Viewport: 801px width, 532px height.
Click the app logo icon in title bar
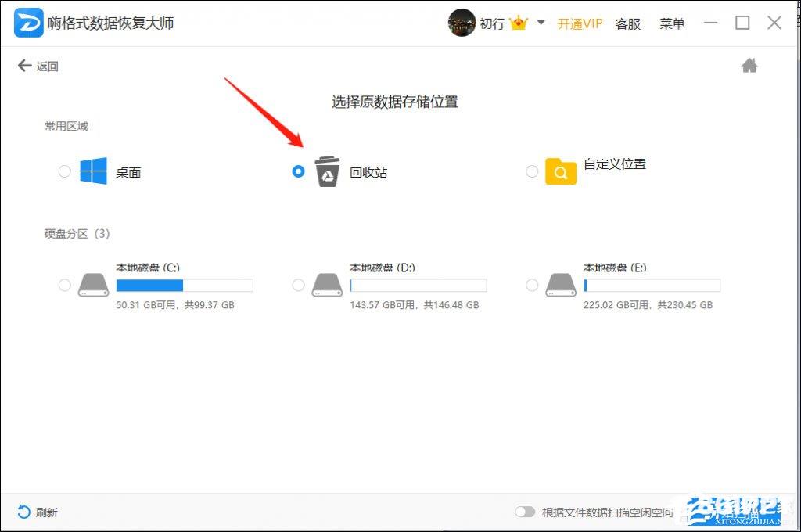pyautogui.click(x=29, y=23)
